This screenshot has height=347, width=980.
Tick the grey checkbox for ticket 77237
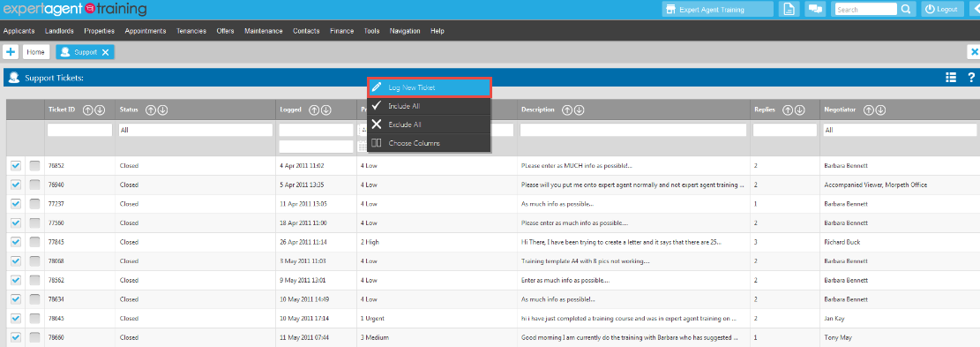34,204
